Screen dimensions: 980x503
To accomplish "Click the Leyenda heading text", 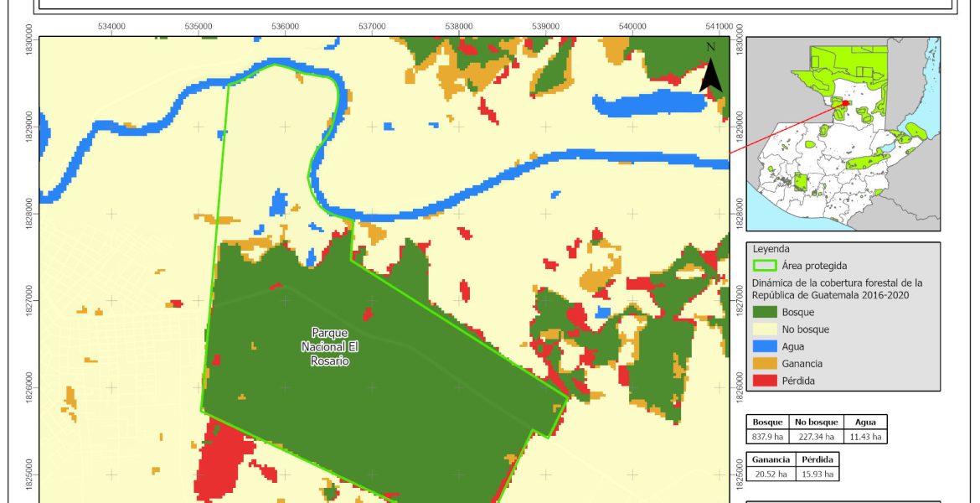I will pos(771,249).
